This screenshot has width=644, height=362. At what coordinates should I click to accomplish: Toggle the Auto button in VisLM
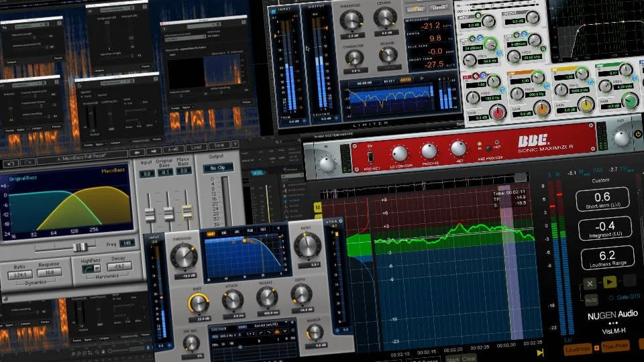pos(591,300)
